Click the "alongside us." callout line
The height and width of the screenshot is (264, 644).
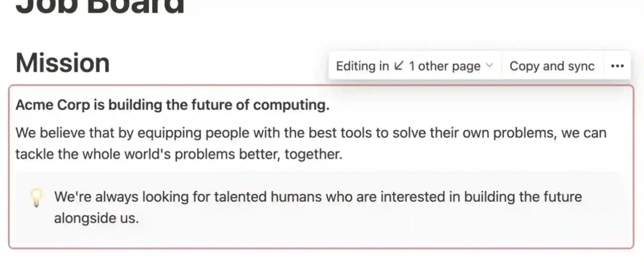97,218
